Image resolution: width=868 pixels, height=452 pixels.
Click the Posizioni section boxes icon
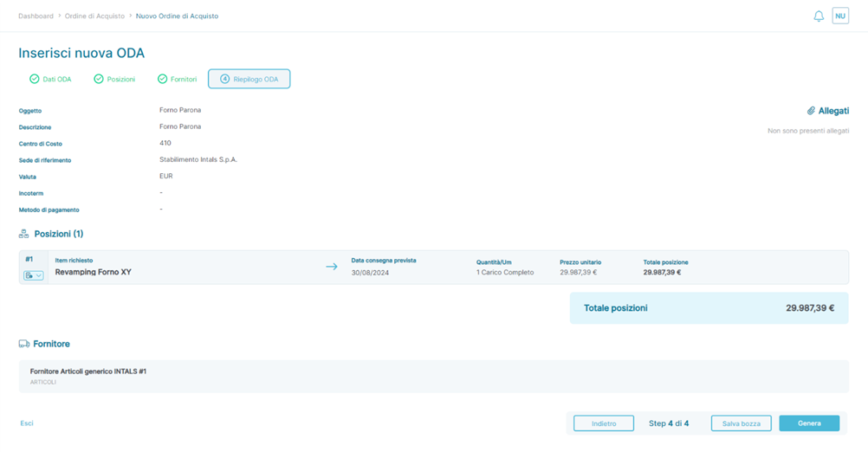[x=23, y=234]
